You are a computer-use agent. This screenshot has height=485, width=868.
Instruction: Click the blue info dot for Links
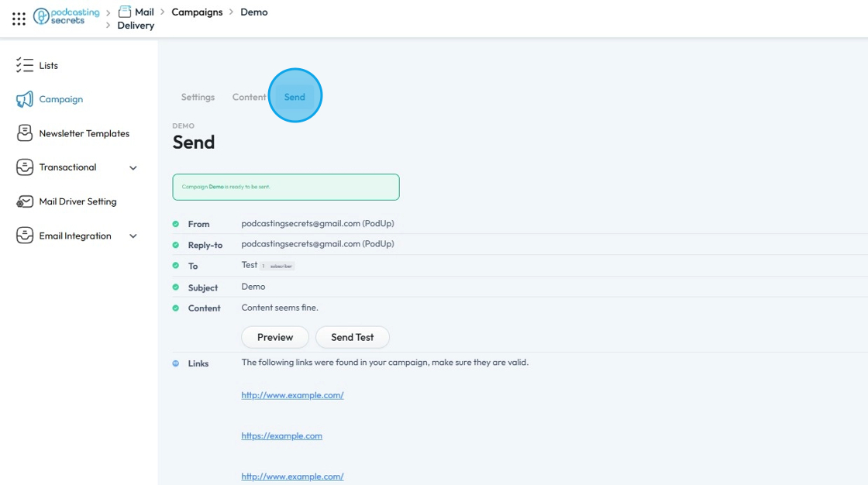175,364
